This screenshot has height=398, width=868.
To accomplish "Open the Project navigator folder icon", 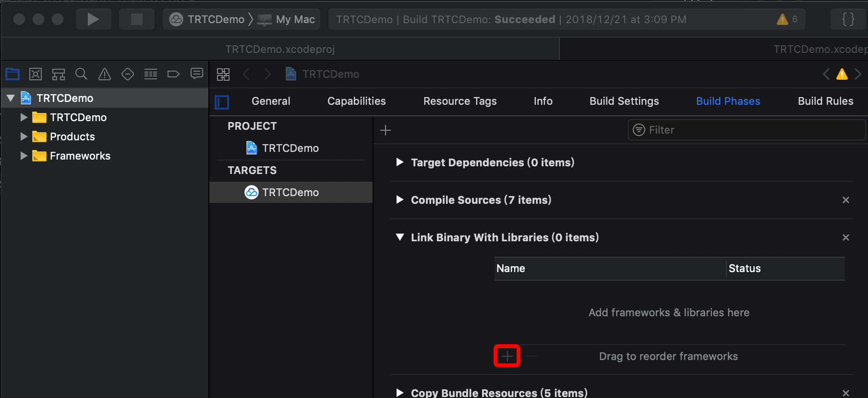I will (x=12, y=74).
